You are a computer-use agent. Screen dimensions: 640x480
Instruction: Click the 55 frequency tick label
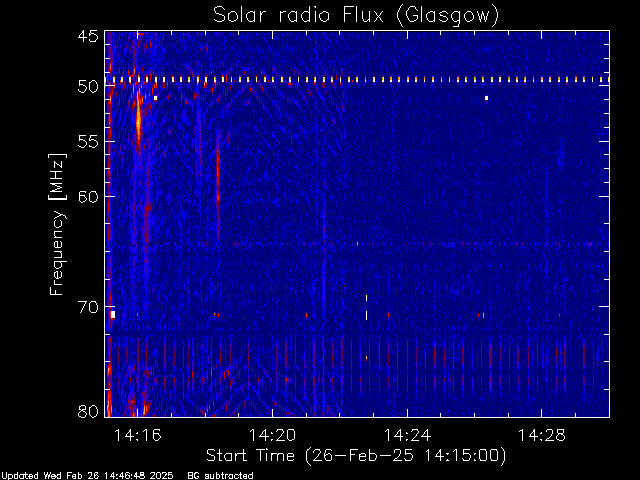tap(88, 142)
